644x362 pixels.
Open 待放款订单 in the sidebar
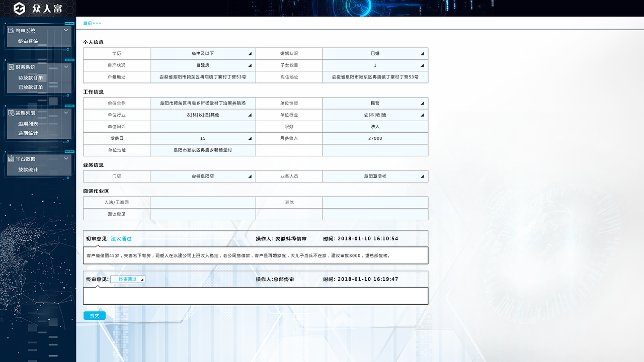(31, 78)
